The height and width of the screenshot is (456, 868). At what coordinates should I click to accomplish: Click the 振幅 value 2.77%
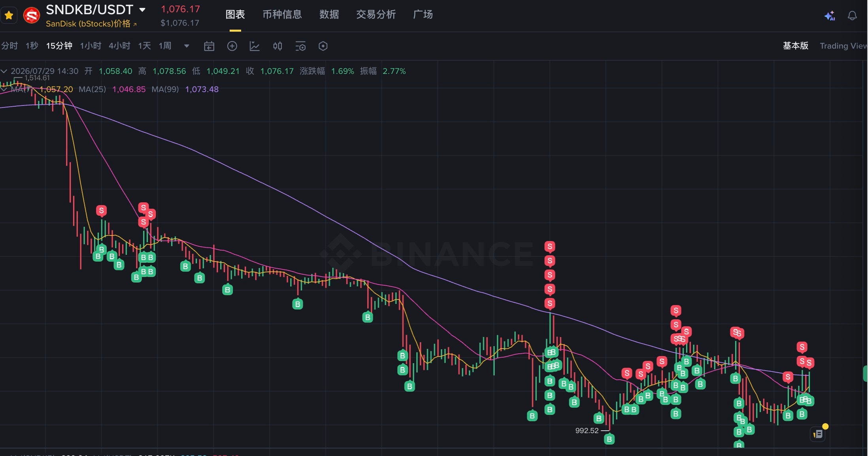tap(394, 71)
